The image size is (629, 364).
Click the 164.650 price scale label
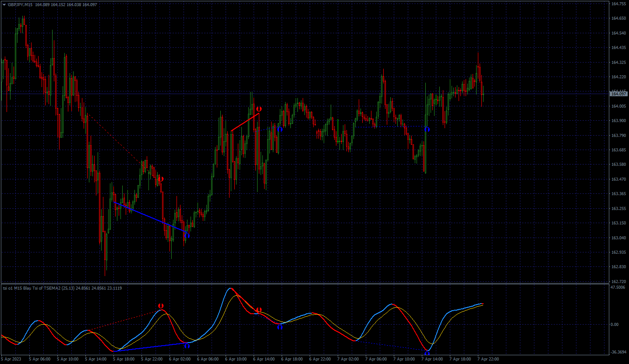click(618, 18)
